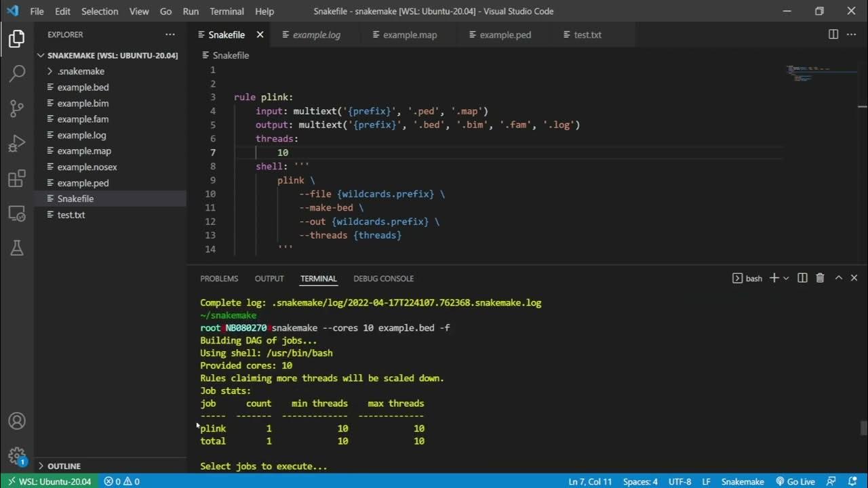
Task: Open the Accounts icon
Action: (x=17, y=421)
